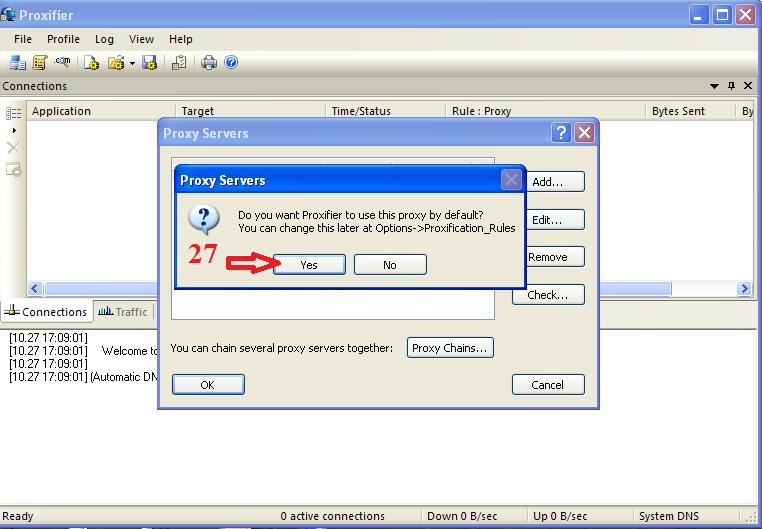Click the greyed X icon in Connections sidebar
Screen dimensions: 762x529
point(13,148)
